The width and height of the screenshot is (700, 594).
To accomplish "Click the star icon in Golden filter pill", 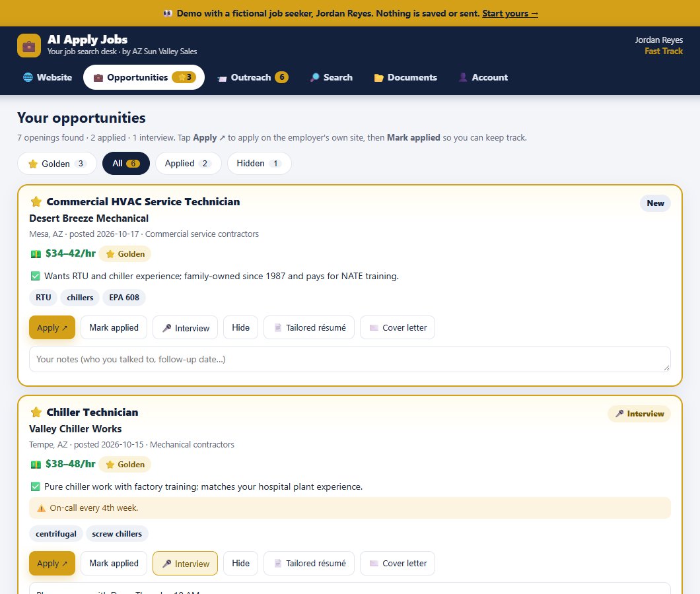I will click(32, 164).
